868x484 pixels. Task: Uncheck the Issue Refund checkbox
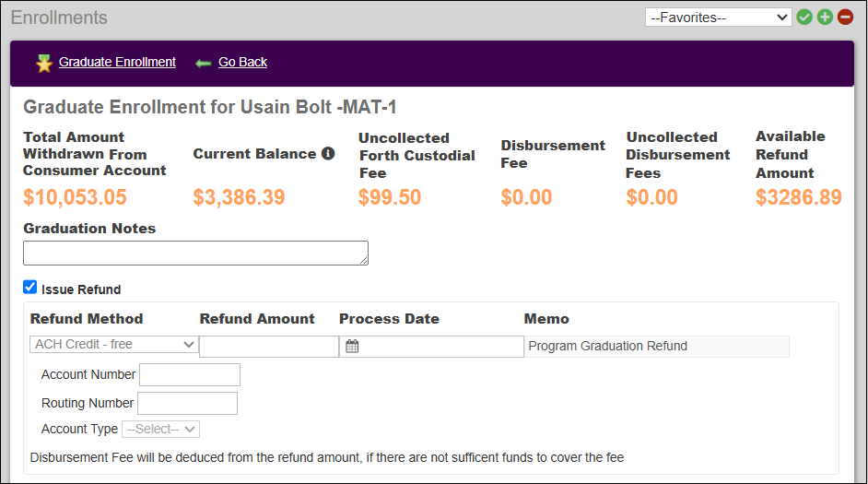coord(29,287)
